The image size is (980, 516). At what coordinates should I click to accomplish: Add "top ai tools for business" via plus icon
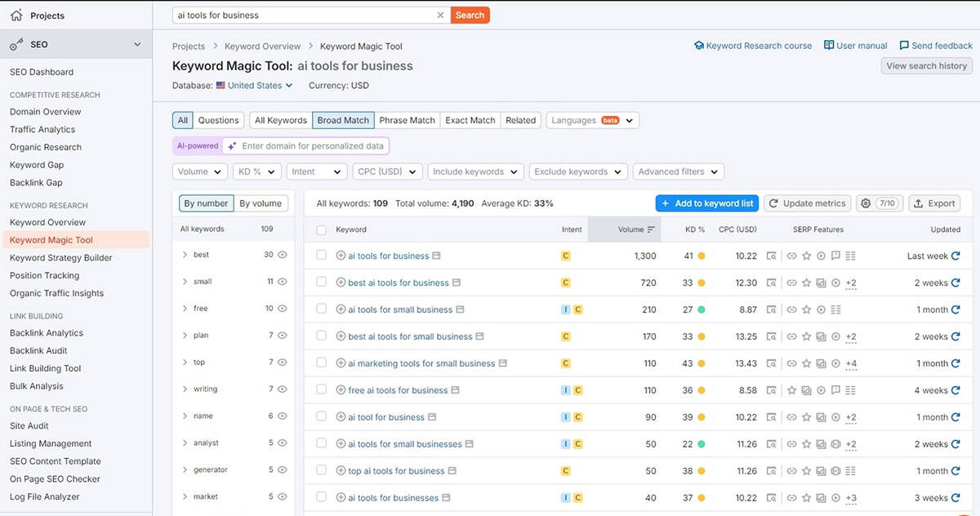click(341, 471)
